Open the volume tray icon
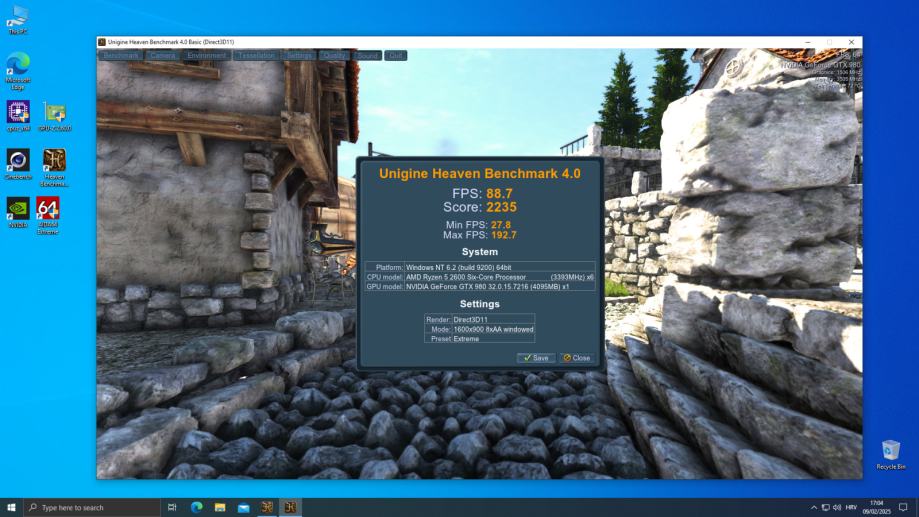Viewport: 919px width, 517px height. point(837,508)
